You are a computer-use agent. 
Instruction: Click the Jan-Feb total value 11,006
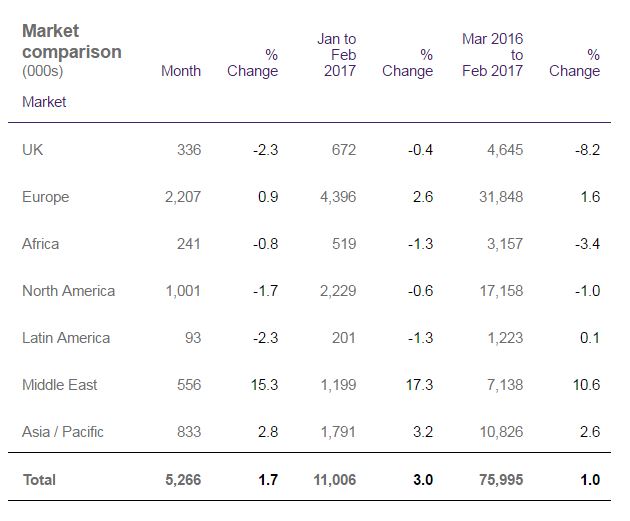coord(334,480)
